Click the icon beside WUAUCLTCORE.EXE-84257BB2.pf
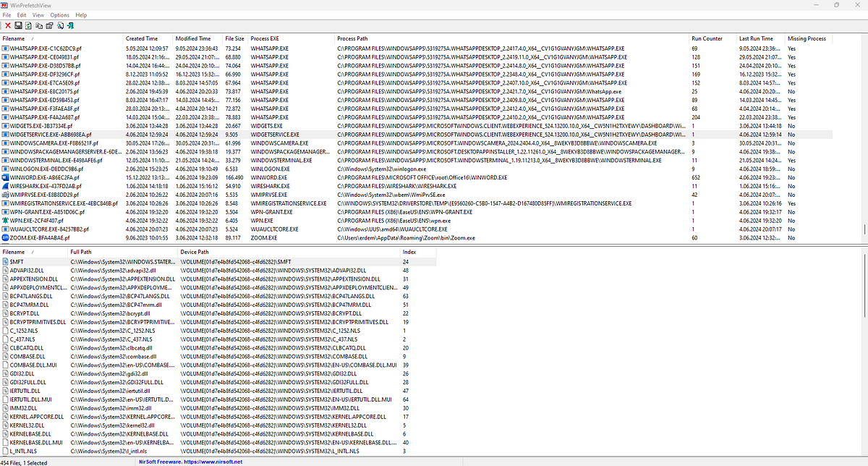 pos(6,228)
